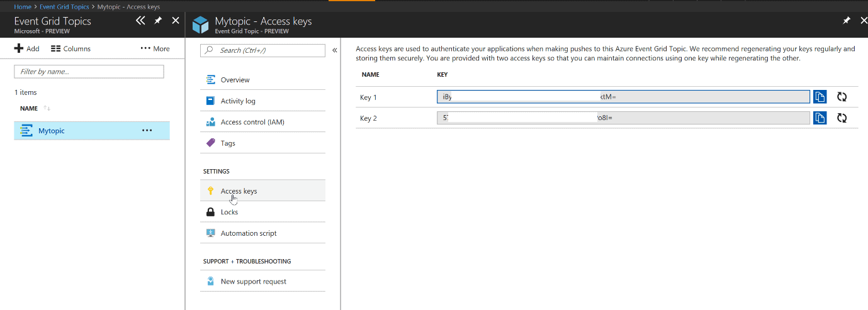This screenshot has height=310, width=868.
Task: Focus the Filter by name field
Action: click(x=89, y=72)
